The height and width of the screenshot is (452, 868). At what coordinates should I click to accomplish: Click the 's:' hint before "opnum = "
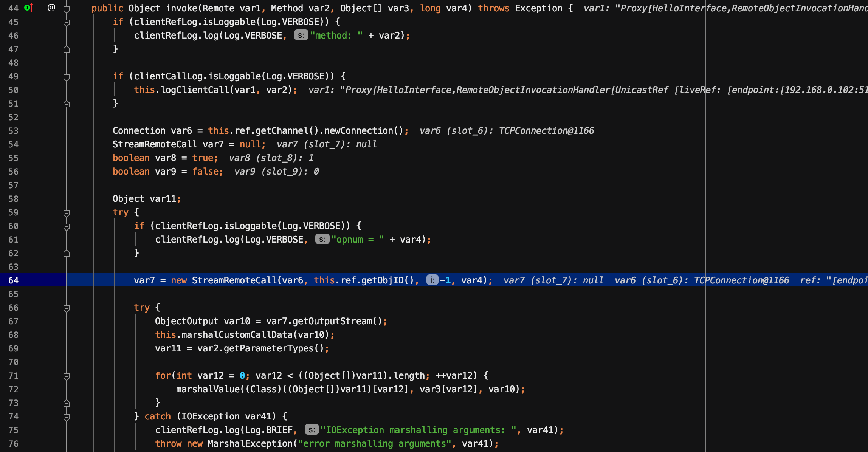point(322,240)
